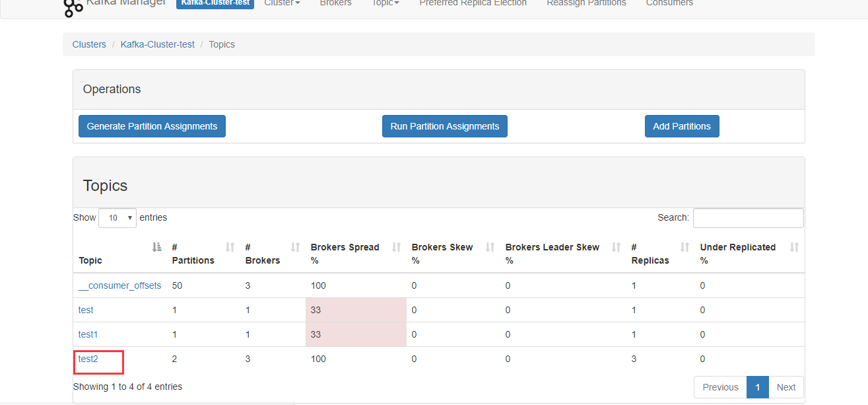Click the Topics panel heading

pyautogui.click(x=105, y=186)
